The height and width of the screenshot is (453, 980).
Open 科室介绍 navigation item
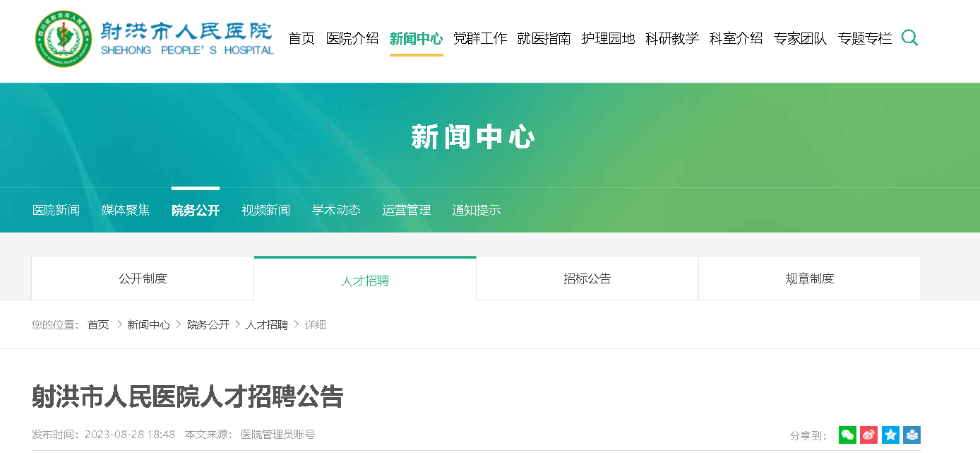[736, 38]
